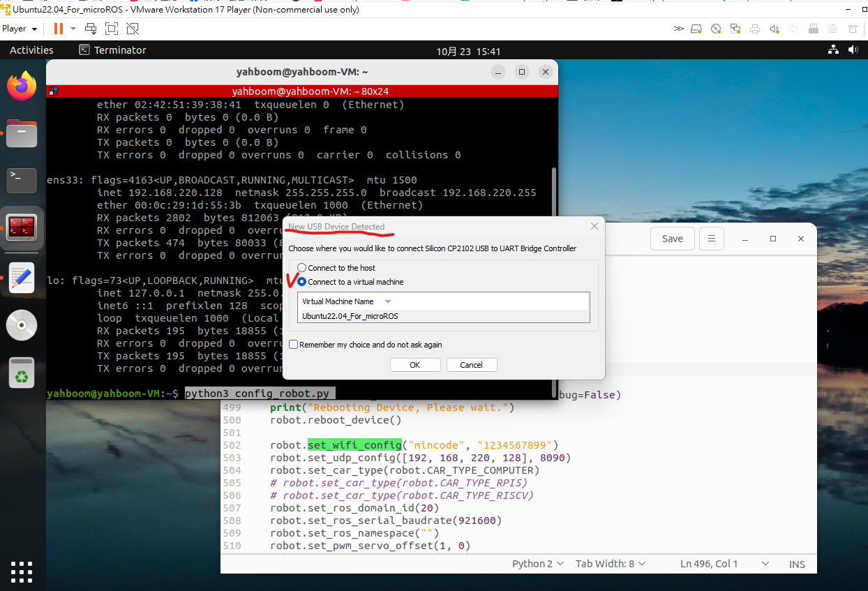Open power options arrow beside Pause button
Image resolution: width=868 pixels, height=591 pixels.
click(x=73, y=29)
